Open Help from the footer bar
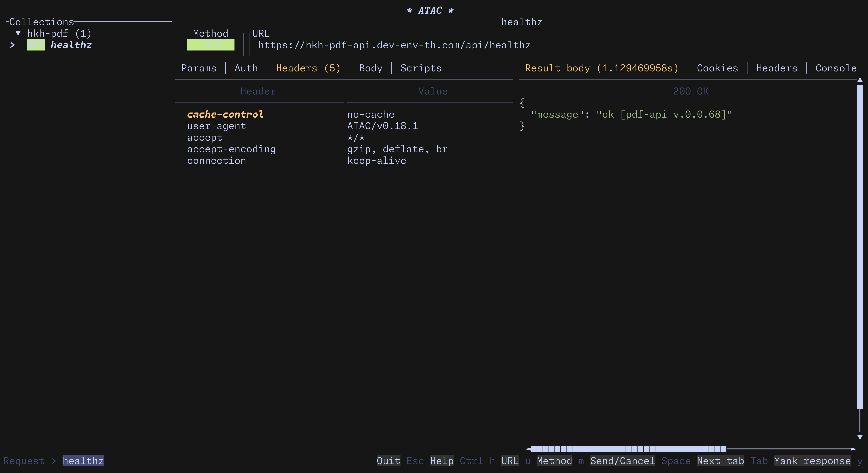 [x=442, y=461]
